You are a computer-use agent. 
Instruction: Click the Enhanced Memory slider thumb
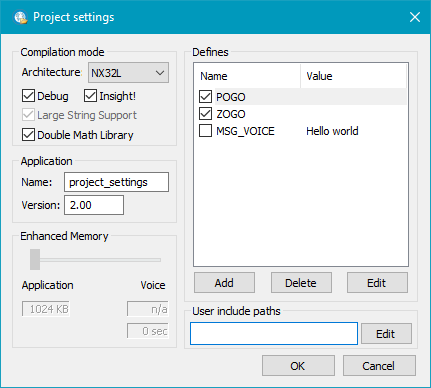35,259
